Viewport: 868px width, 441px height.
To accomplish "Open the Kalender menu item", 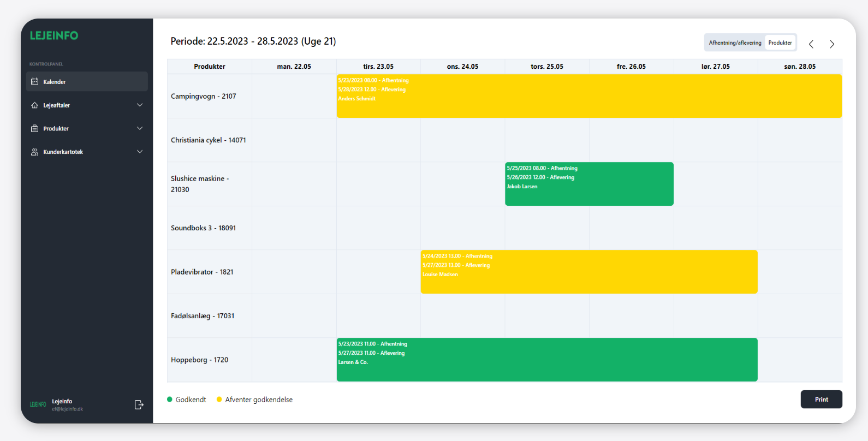I will coord(55,82).
